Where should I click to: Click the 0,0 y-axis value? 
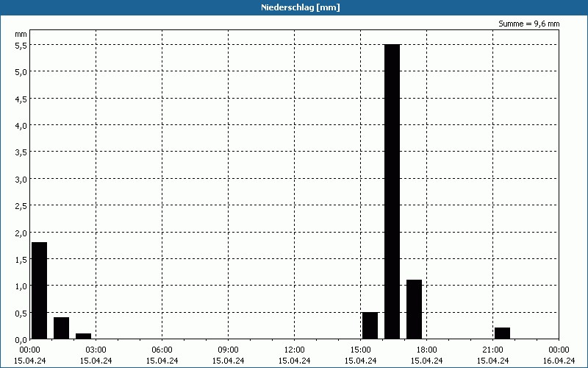pos(21,340)
